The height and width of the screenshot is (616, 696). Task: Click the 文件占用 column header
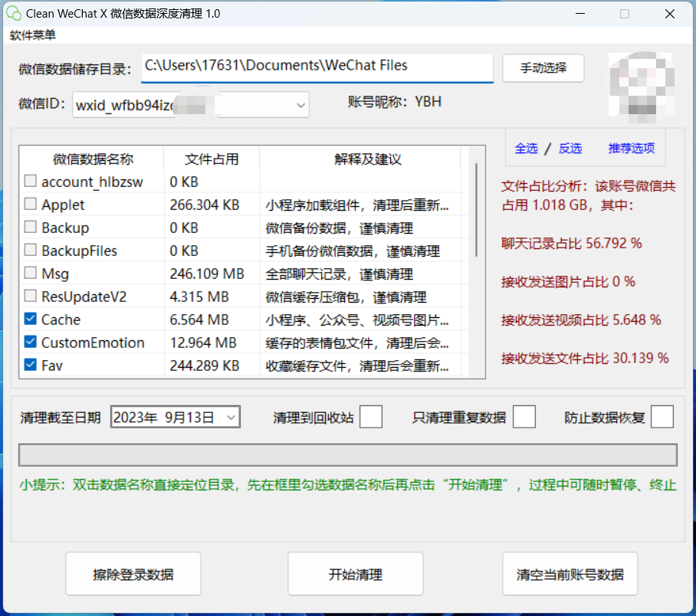(x=212, y=159)
